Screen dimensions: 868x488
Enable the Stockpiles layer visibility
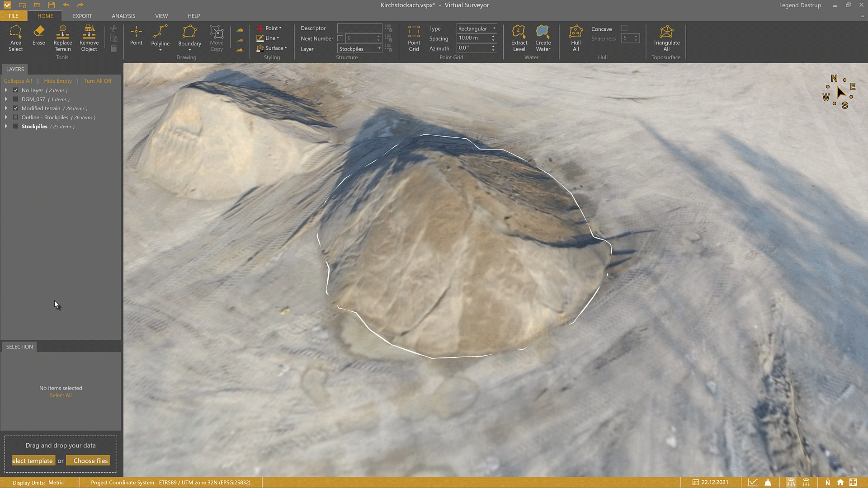coord(15,127)
